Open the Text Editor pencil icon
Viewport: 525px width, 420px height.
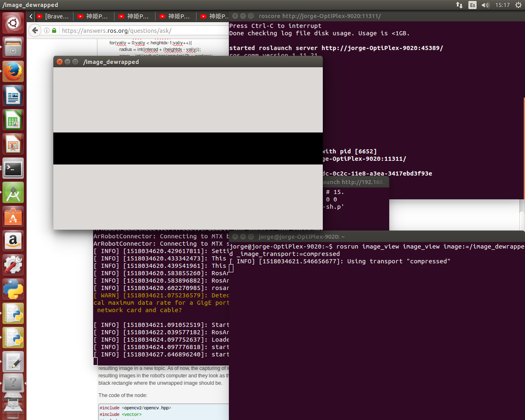coord(13,362)
